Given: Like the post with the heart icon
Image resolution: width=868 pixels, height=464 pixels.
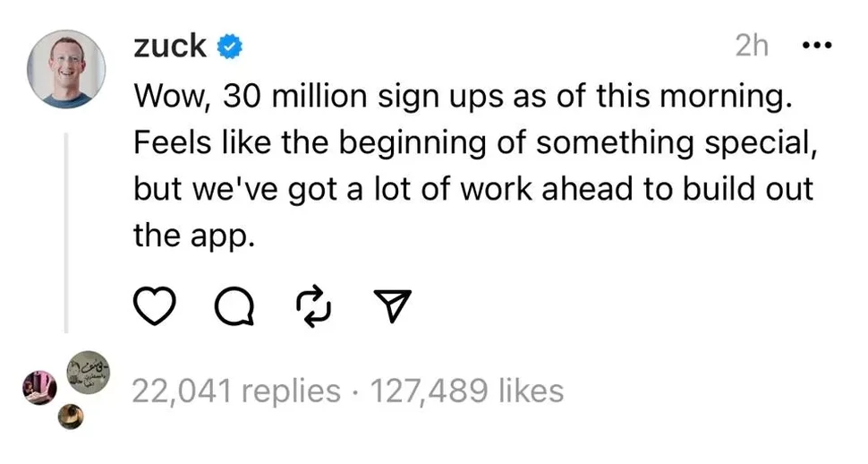Looking at the screenshot, I should pos(156,307).
